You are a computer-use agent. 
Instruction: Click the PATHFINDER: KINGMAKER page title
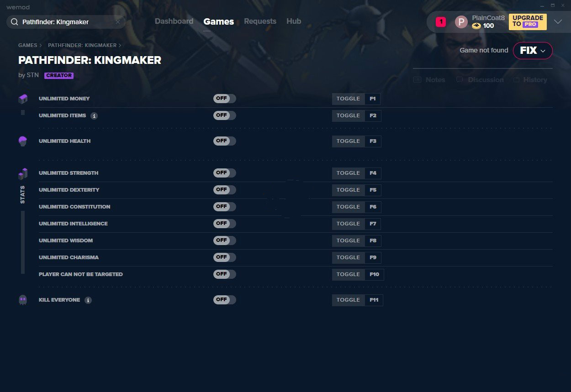[90, 60]
